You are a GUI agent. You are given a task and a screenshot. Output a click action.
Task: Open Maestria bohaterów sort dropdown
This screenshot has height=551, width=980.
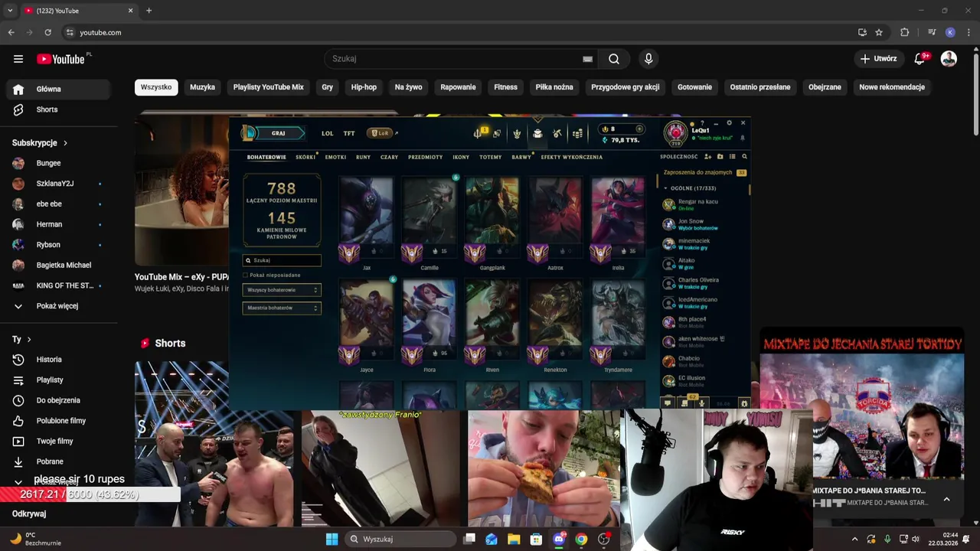282,308
